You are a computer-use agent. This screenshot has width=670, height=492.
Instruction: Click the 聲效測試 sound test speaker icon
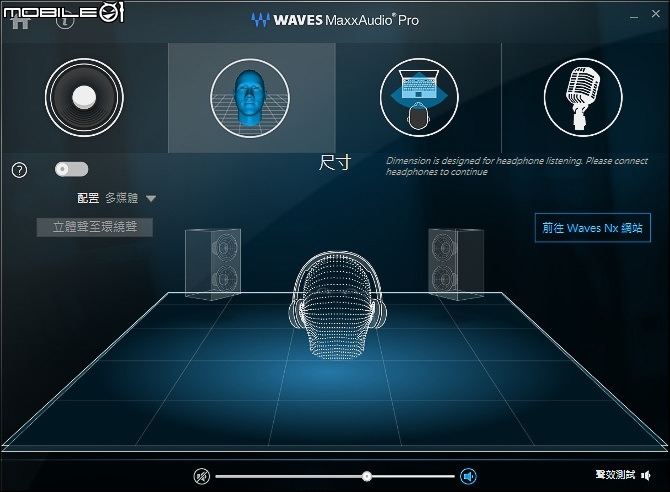click(646, 475)
